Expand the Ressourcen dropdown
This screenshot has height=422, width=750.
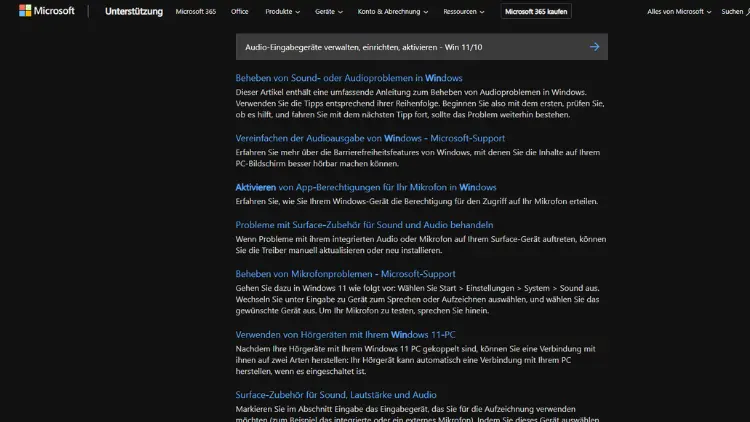pos(463,11)
